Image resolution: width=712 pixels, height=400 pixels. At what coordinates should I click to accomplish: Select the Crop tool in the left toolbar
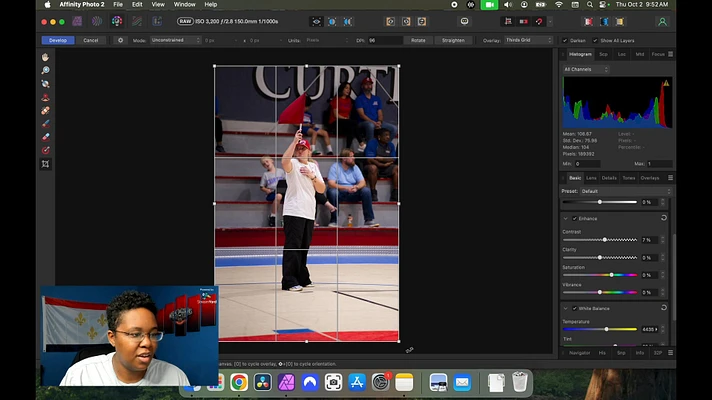click(46, 164)
